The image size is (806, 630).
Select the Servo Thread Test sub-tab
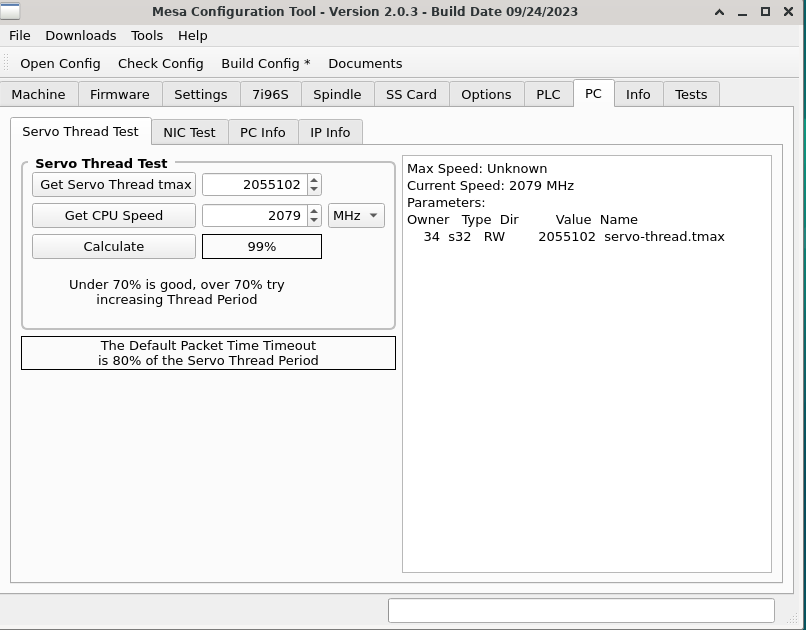coord(80,132)
